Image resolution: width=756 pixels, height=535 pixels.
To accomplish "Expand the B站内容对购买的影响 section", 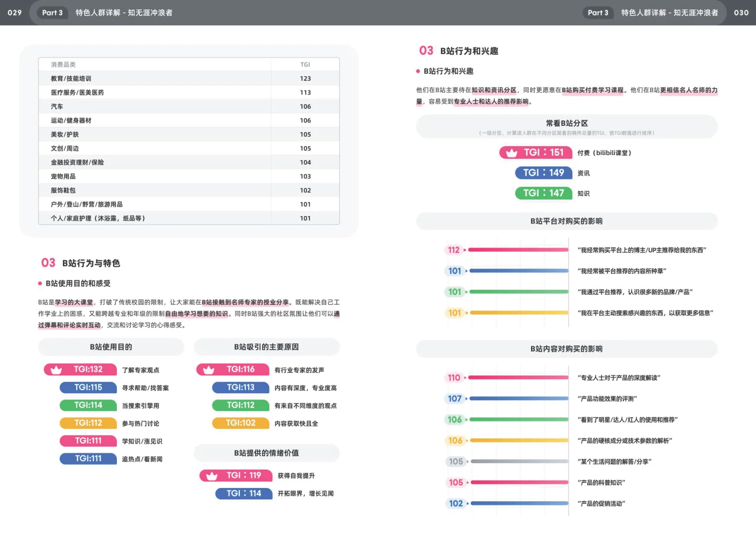I will [567, 348].
